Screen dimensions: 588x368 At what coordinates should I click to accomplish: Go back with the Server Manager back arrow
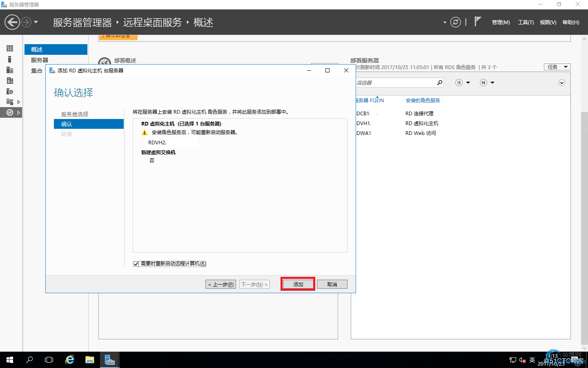[x=12, y=22]
